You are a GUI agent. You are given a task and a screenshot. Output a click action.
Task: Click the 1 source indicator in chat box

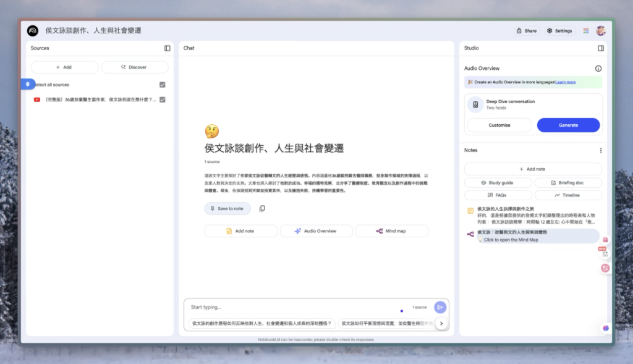(419, 308)
